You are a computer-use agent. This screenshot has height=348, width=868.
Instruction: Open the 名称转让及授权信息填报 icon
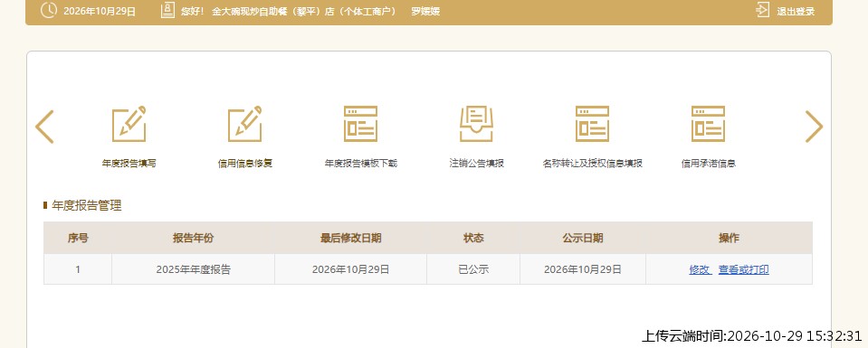(592, 124)
